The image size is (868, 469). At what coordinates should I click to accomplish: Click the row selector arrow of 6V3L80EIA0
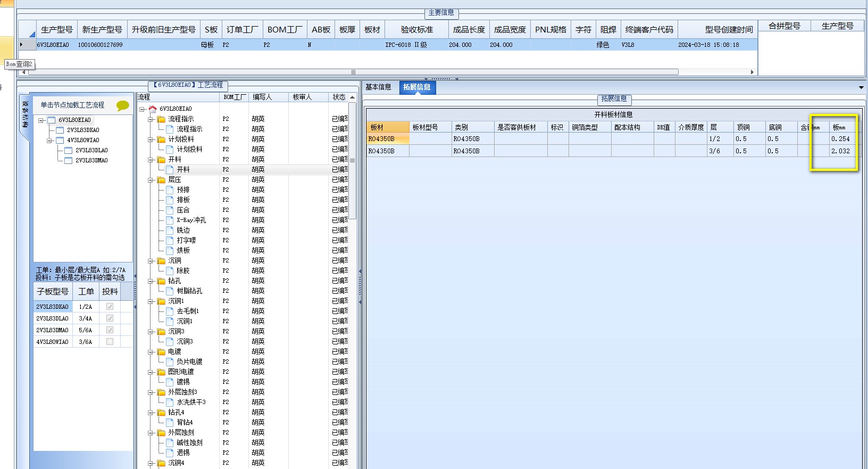pos(21,45)
